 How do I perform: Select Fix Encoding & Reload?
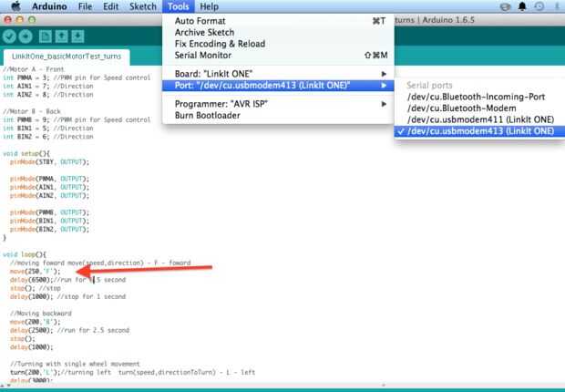click(x=278, y=44)
